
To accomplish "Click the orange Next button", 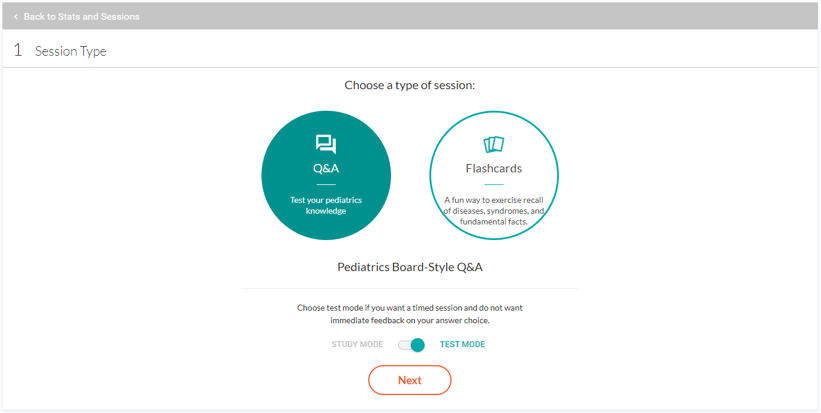I will (x=409, y=380).
